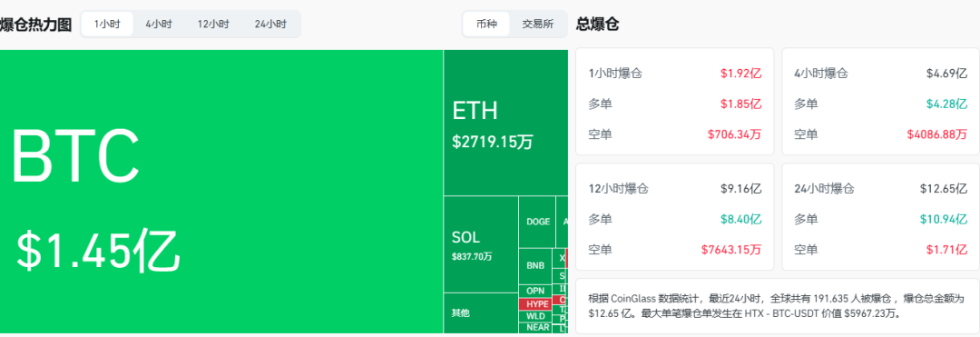Click the $1.45亿 BTC amount

98,250
